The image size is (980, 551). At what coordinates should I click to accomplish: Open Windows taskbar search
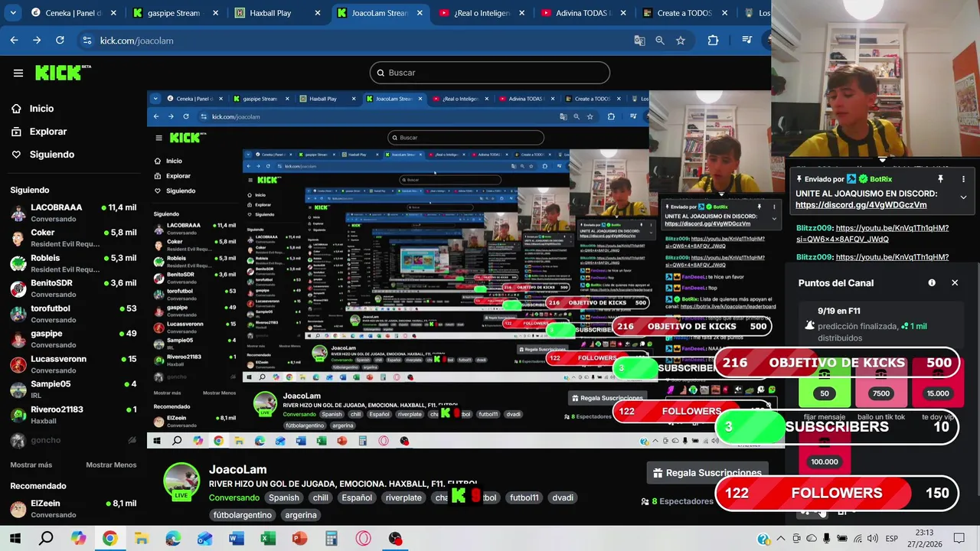(46, 539)
